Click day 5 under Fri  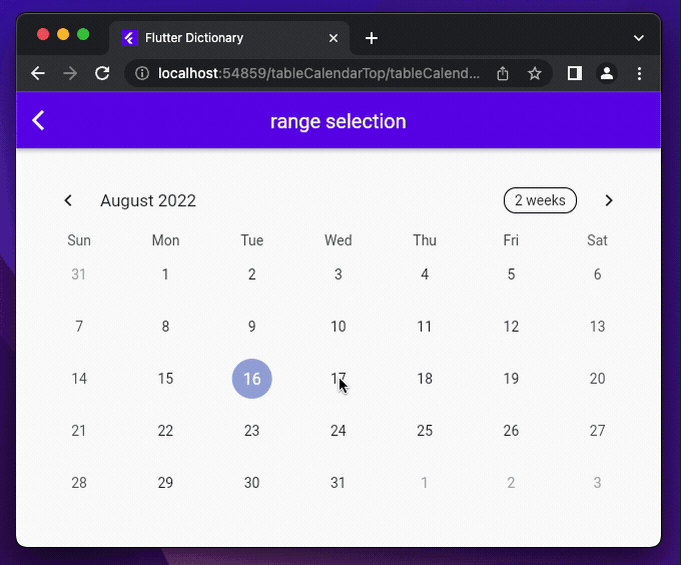point(511,274)
